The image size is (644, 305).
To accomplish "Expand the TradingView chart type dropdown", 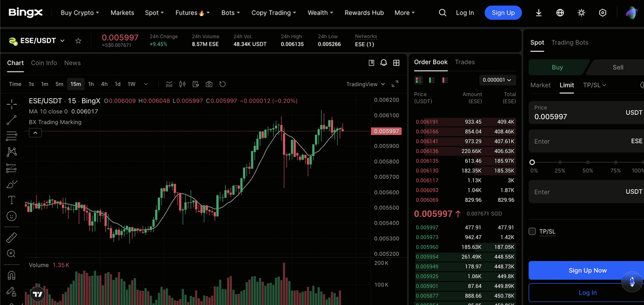I will pos(366,84).
